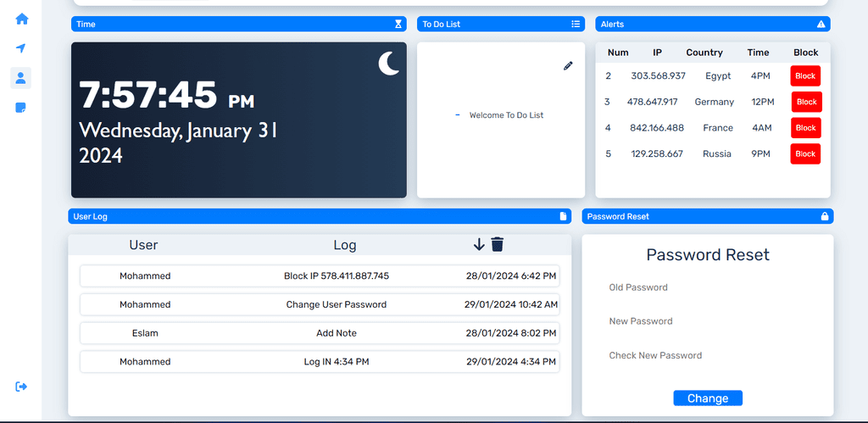This screenshot has width=868, height=423.
Task: Click the 'Block' column header in Alerts
Action: (805, 53)
